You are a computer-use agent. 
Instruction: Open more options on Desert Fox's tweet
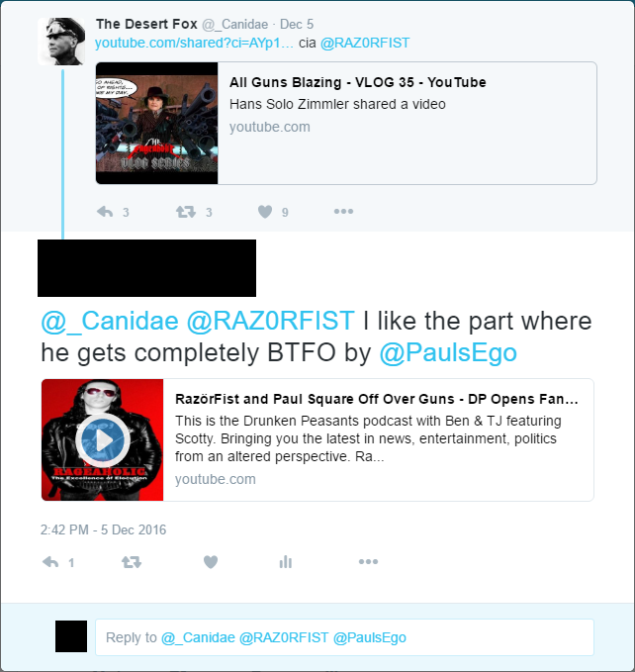tap(343, 211)
